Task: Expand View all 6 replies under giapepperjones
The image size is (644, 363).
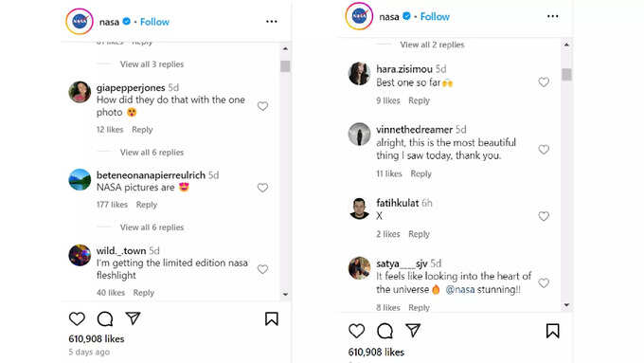Action: (x=152, y=153)
